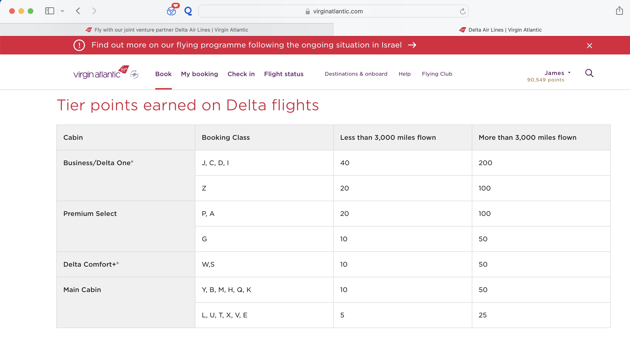This screenshot has height=364, width=630.
Task: Open the tab group dropdown chevron
Action: click(63, 11)
